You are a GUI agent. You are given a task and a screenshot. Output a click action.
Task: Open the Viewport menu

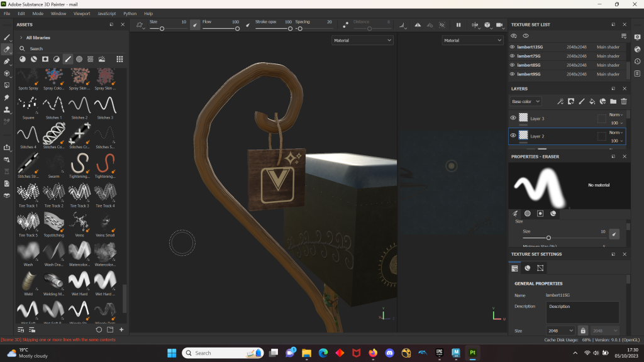pos(82,14)
